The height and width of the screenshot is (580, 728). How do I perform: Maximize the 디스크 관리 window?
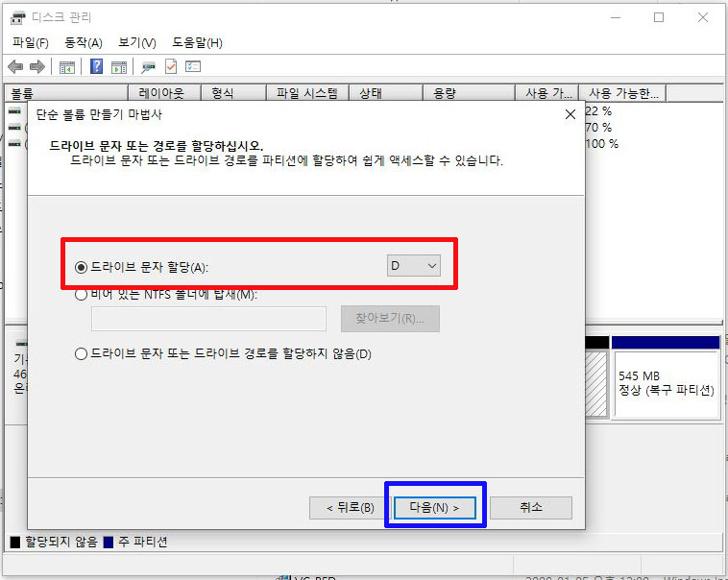(x=658, y=17)
